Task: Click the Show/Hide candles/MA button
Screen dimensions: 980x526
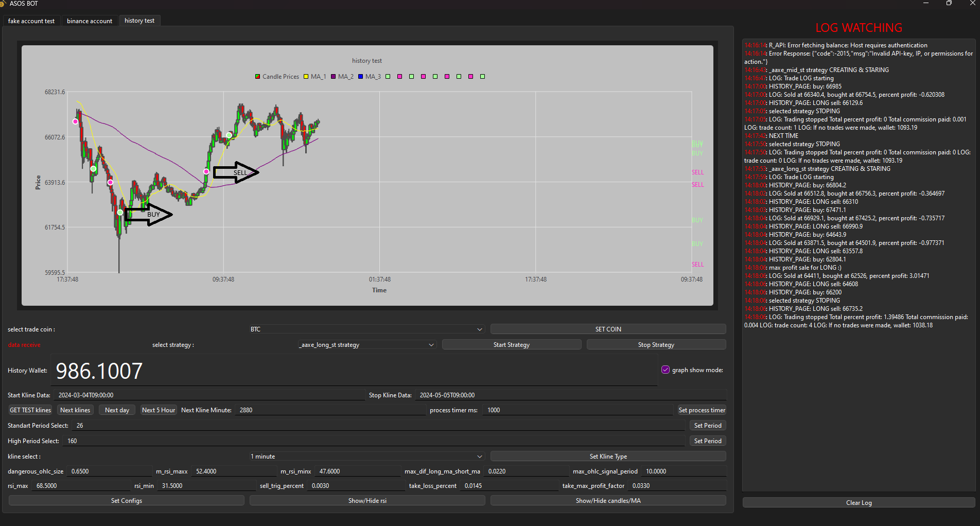Action: (x=608, y=501)
